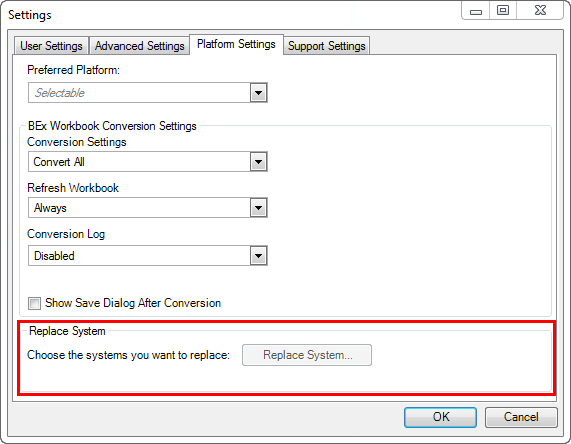This screenshot has width=571, height=444.
Task: Maximize the Settings window
Action: [x=503, y=11]
